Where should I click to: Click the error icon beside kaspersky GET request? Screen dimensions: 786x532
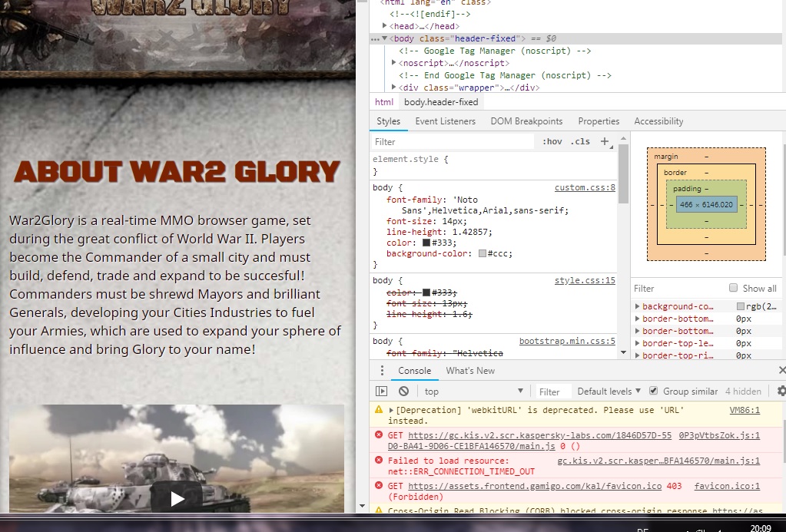coord(379,435)
